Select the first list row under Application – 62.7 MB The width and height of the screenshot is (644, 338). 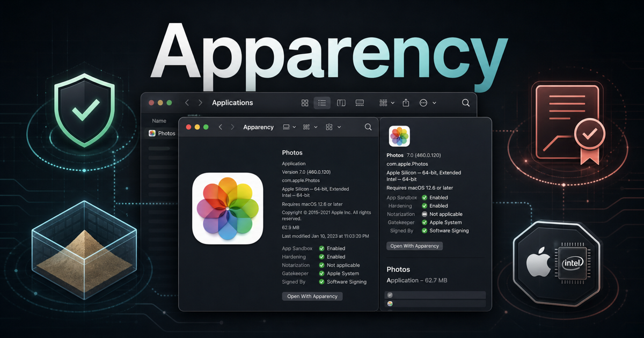[x=436, y=295]
